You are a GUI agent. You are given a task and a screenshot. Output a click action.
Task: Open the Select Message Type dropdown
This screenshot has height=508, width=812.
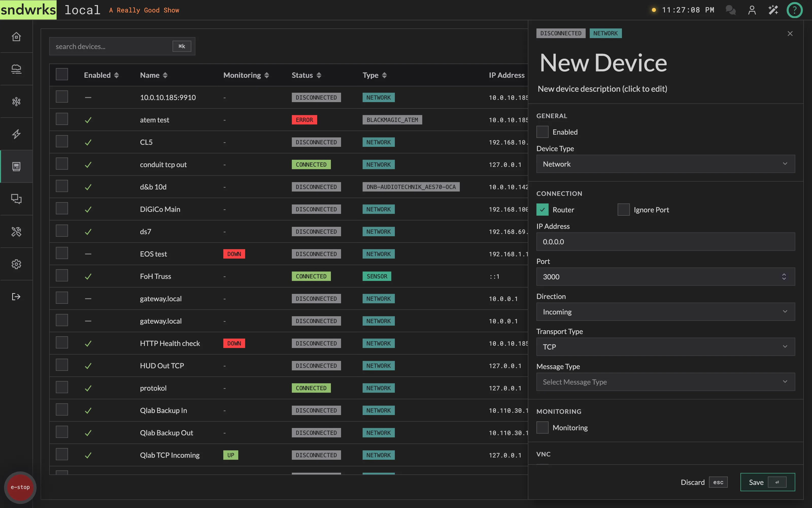(x=665, y=382)
